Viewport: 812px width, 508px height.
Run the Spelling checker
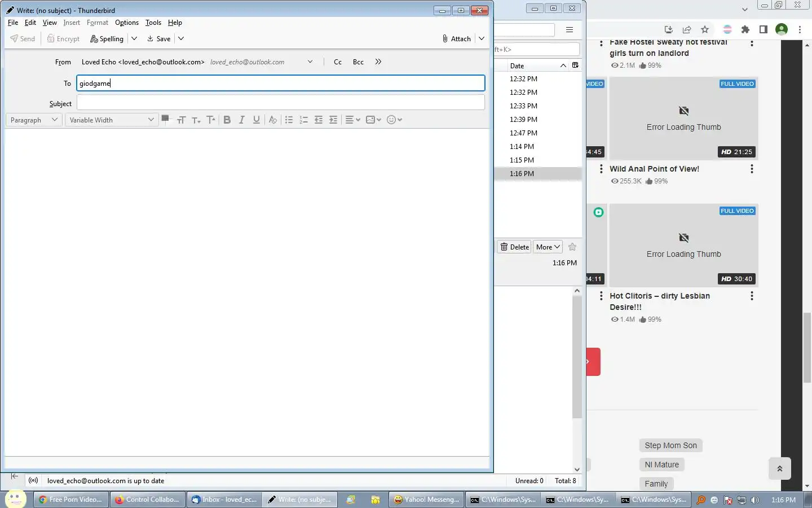point(107,39)
